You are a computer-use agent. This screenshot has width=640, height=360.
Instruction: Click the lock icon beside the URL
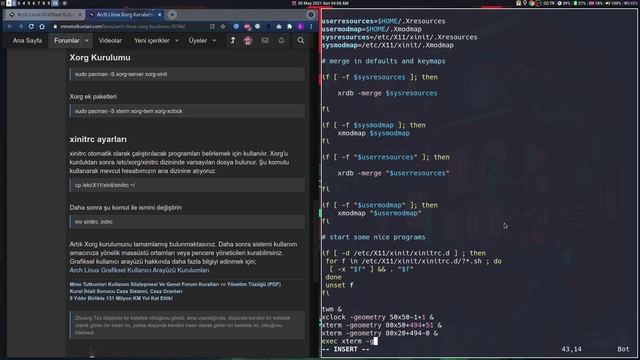tap(56, 27)
